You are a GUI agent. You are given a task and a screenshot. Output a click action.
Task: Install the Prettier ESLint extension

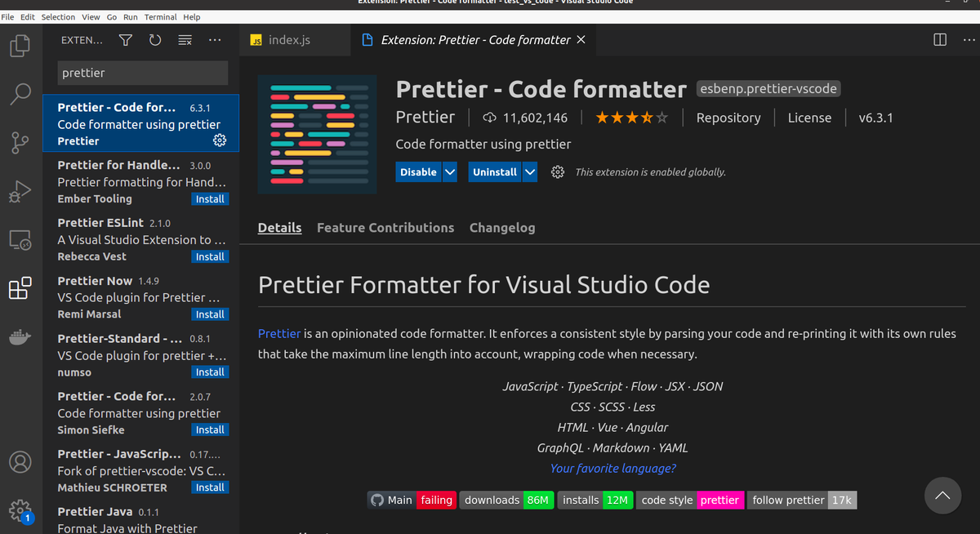point(210,256)
